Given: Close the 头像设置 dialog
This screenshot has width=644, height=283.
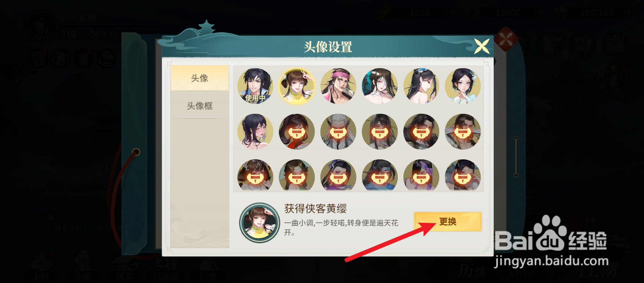Looking at the screenshot, I should [482, 47].
